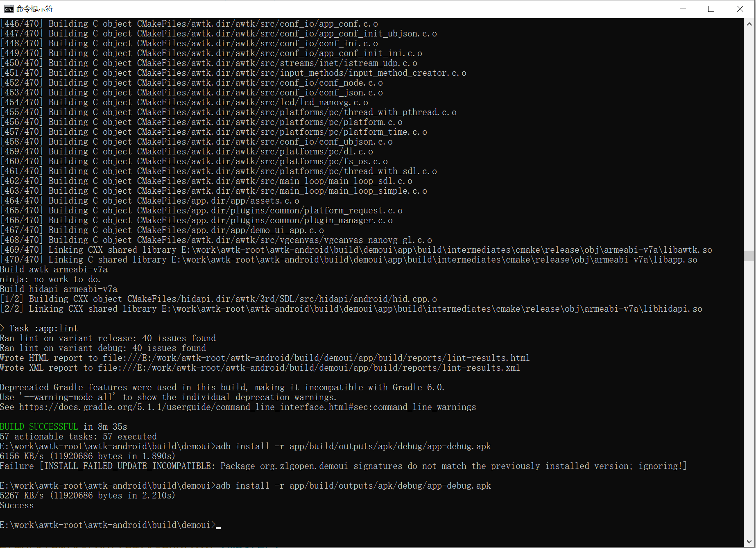Click the [446/470] app_conf.c.o build line
The height and width of the screenshot is (548, 756).
click(x=189, y=24)
